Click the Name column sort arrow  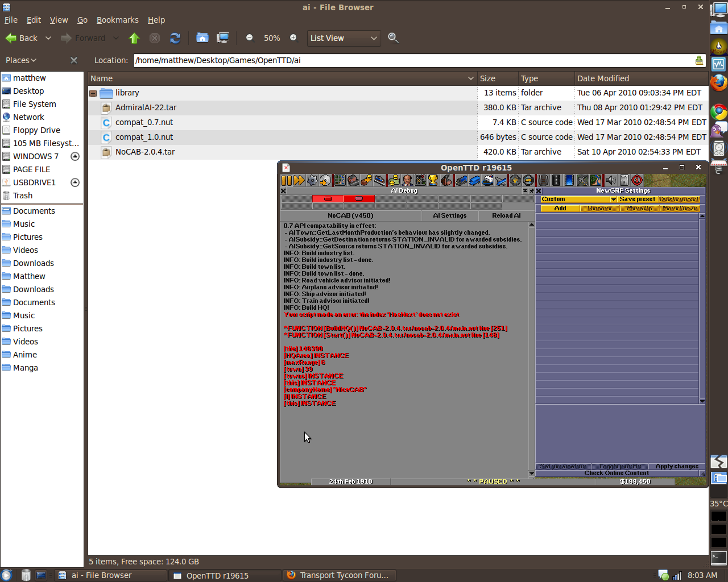point(471,78)
